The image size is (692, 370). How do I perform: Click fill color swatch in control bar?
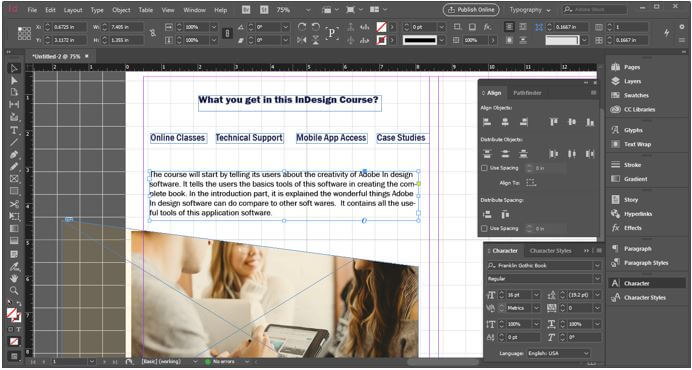[x=381, y=27]
